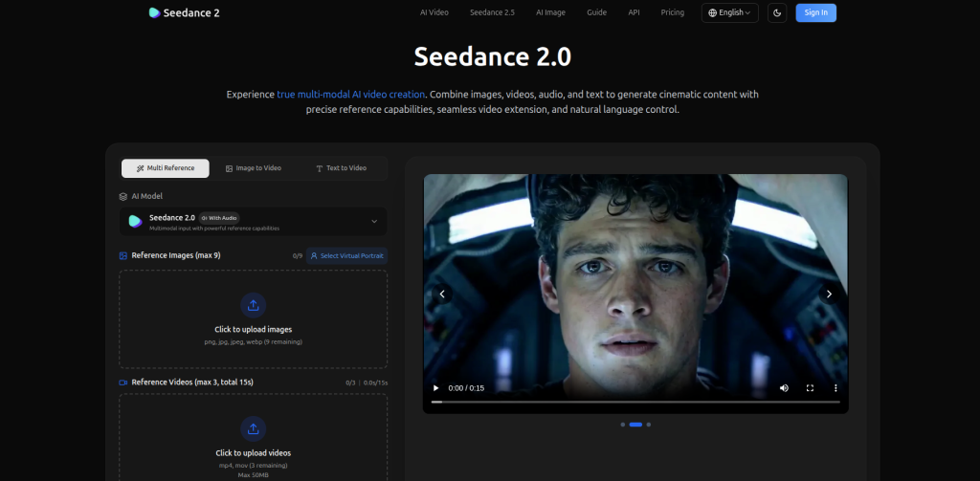Open video more options menu
Screen dimensions: 980x481
(x=835, y=388)
